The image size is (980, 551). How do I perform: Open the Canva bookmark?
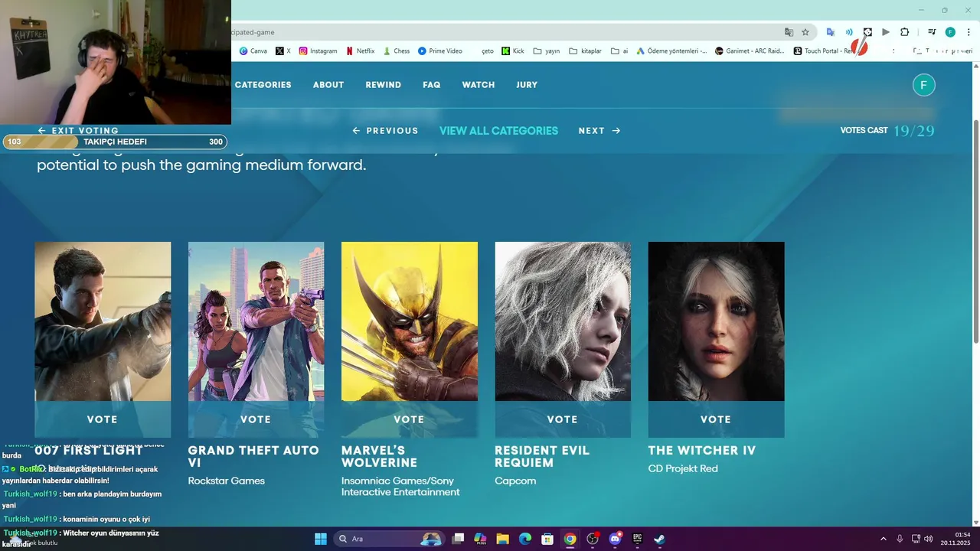(253, 51)
